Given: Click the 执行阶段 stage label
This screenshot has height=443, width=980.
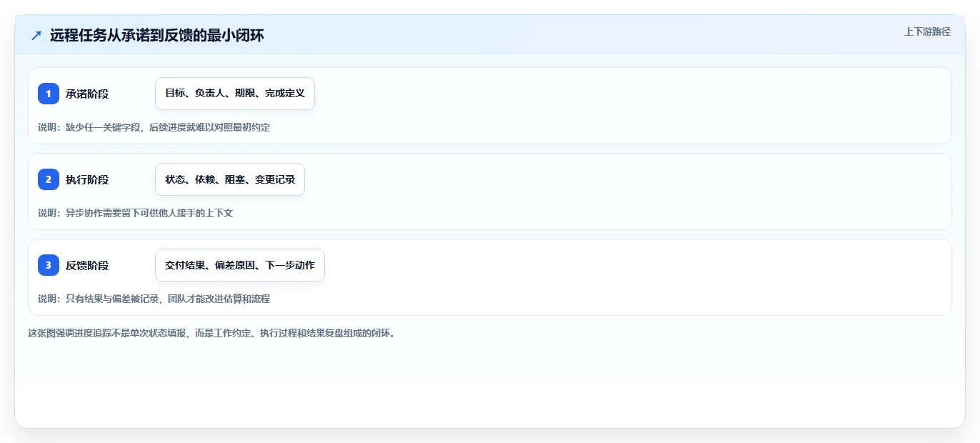Looking at the screenshot, I should click(87, 179).
